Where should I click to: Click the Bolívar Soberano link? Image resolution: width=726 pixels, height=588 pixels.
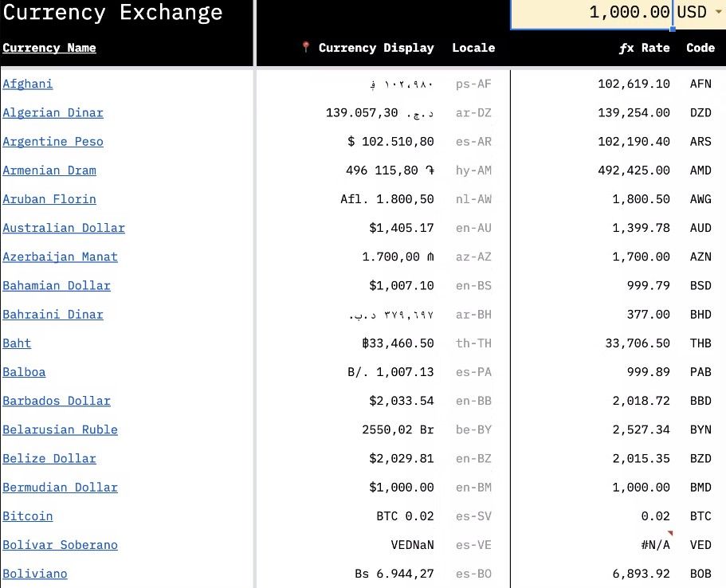[61, 544]
